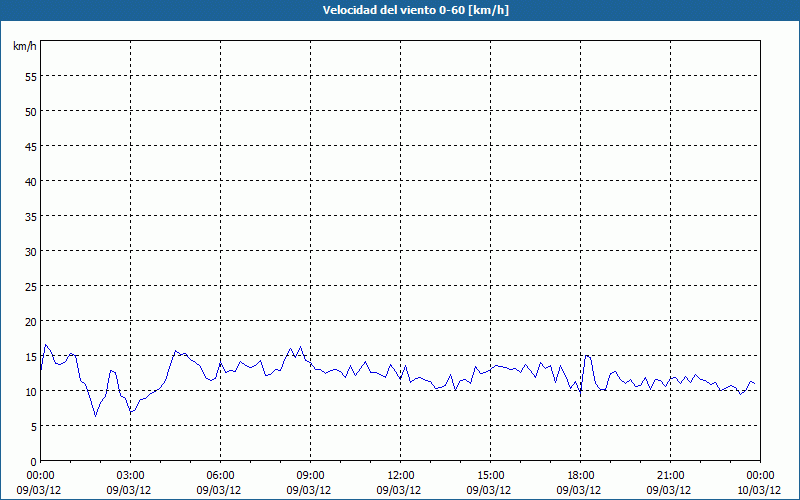The width and height of the screenshot is (800, 500).
Task: Click the 40 value on the y-axis
Action: click(31, 182)
